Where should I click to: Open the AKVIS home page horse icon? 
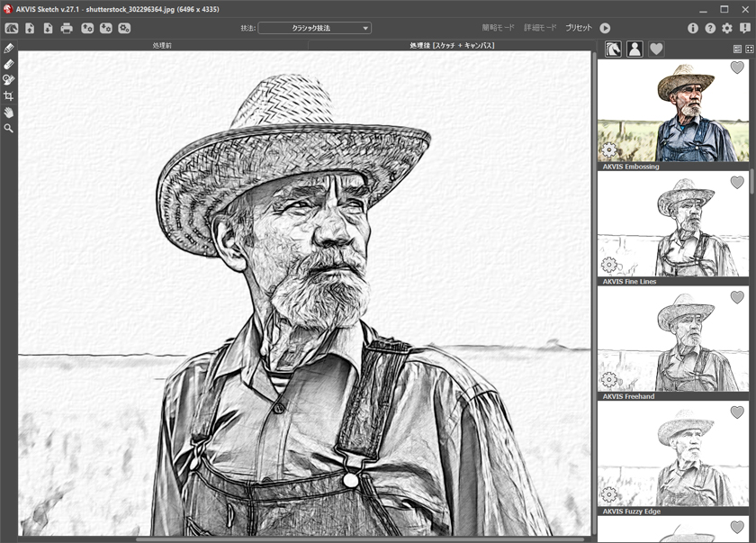click(x=12, y=28)
